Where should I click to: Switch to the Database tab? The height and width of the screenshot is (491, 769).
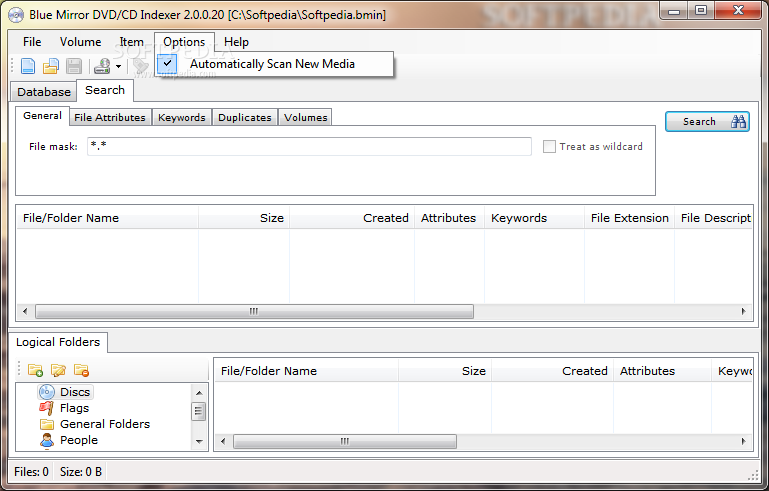44,92
